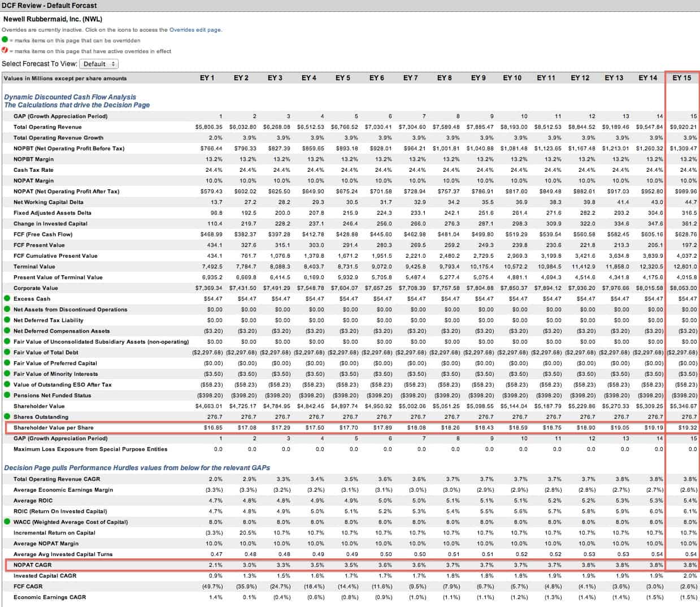This screenshot has height=607, width=700.
Task: Click EY 15 Corporate Value $8,053.00
Action: pos(683,288)
